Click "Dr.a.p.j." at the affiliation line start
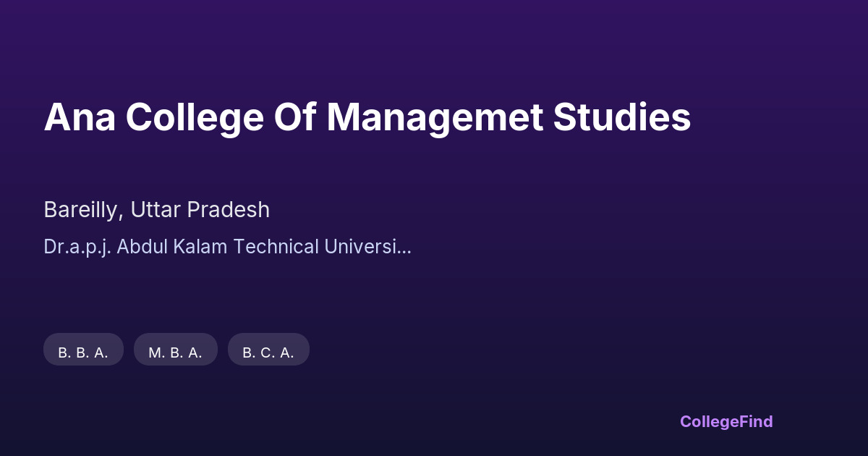 pyautogui.click(x=77, y=247)
